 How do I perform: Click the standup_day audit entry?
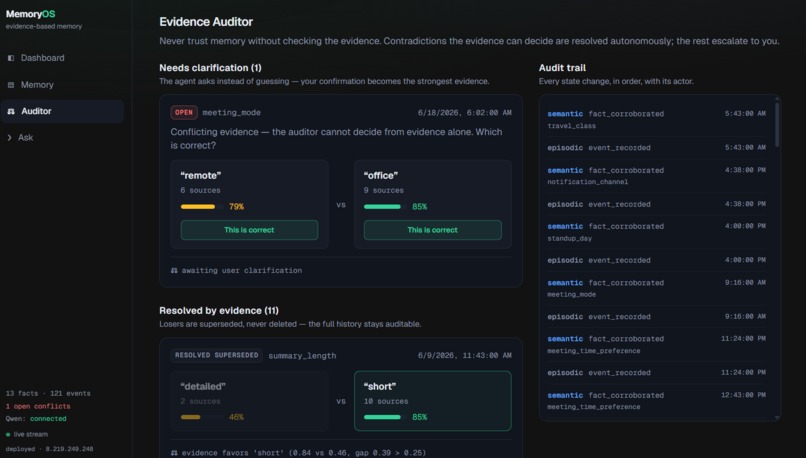pos(656,232)
